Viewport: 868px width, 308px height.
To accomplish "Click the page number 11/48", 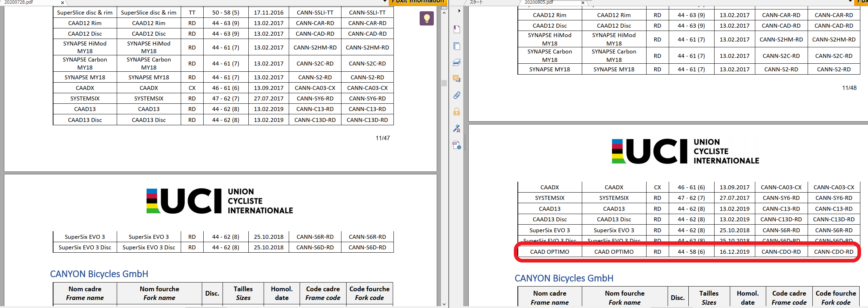I will coord(849,88).
